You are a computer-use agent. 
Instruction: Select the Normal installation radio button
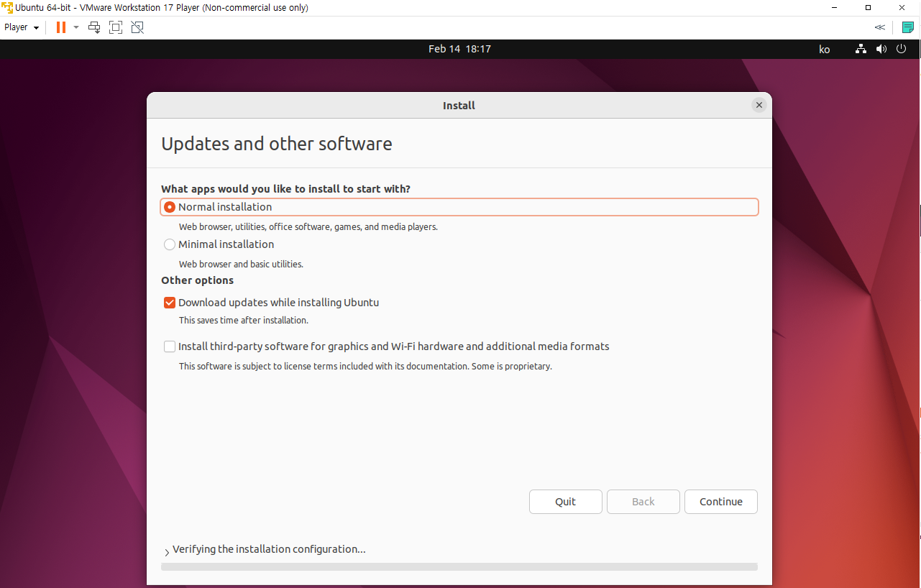pyautogui.click(x=170, y=207)
